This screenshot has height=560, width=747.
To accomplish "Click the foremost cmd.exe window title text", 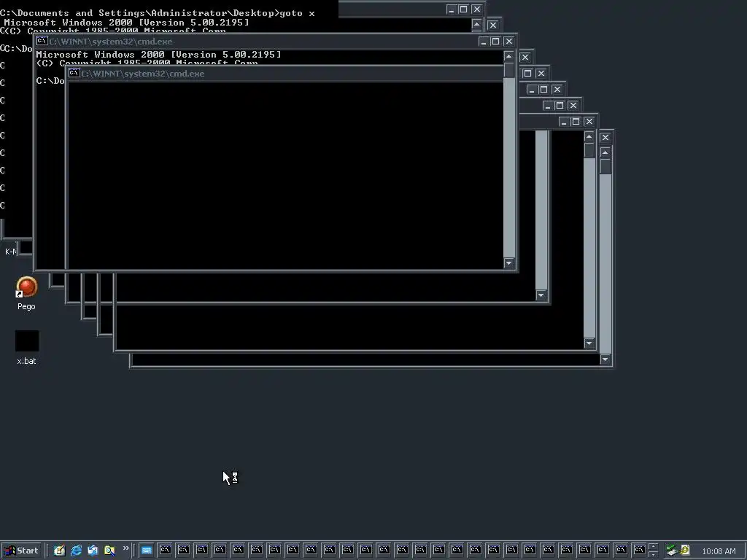I will (x=142, y=74).
